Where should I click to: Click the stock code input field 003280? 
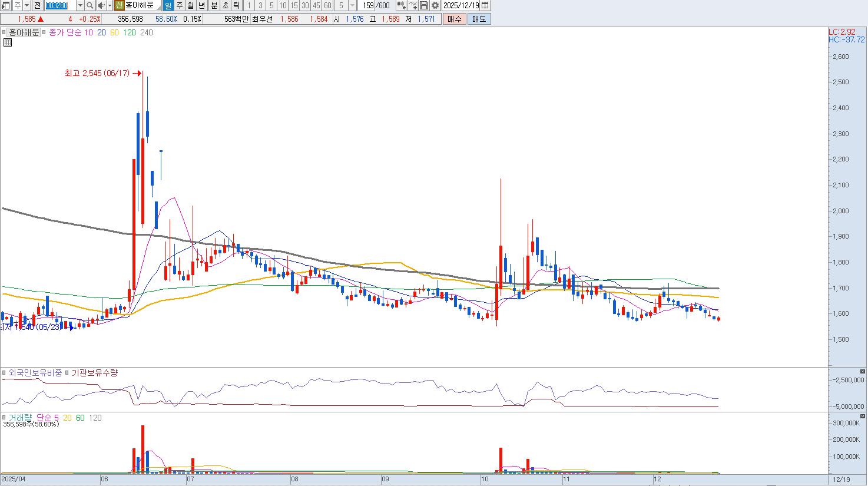click(60, 5)
